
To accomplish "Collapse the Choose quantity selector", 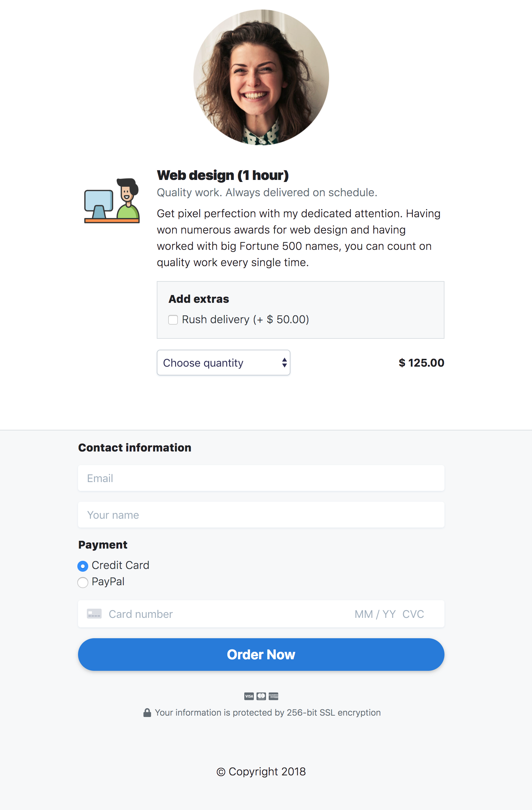I will pos(223,363).
